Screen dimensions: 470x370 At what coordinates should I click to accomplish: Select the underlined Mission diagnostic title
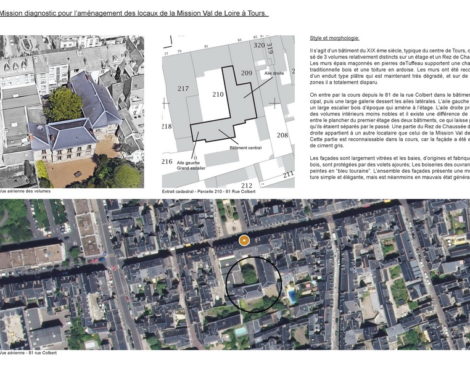pyautogui.click(x=134, y=14)
